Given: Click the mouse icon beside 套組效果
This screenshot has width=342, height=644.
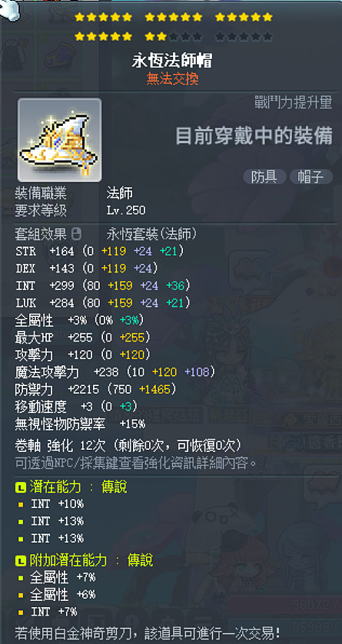Looking at the screenshot, I should pyautogui.click(x=76, y=234).
